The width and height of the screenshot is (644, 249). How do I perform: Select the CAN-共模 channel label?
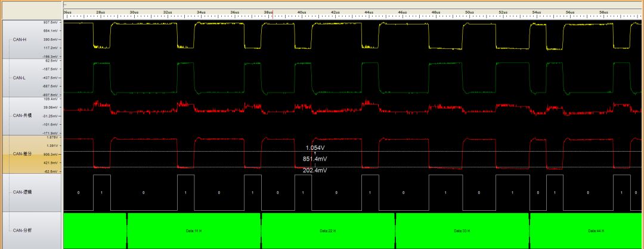[21, 116]
